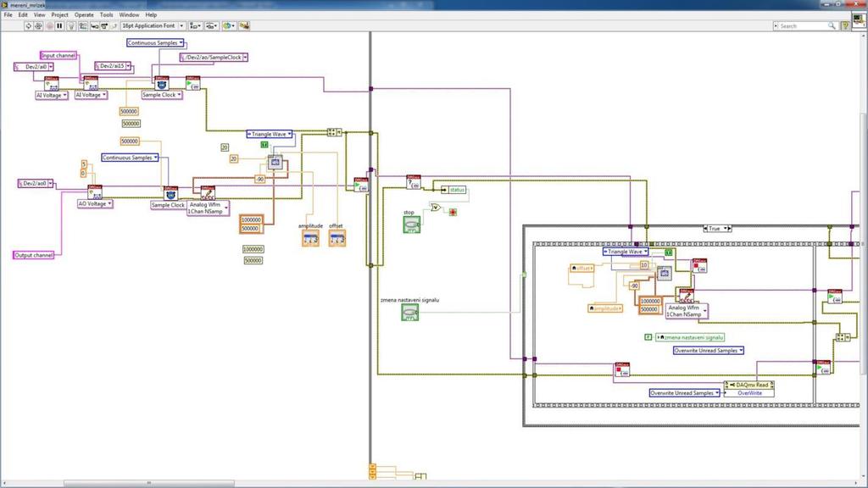Toggle Highlight Execution light bulb

click(71, 26)
